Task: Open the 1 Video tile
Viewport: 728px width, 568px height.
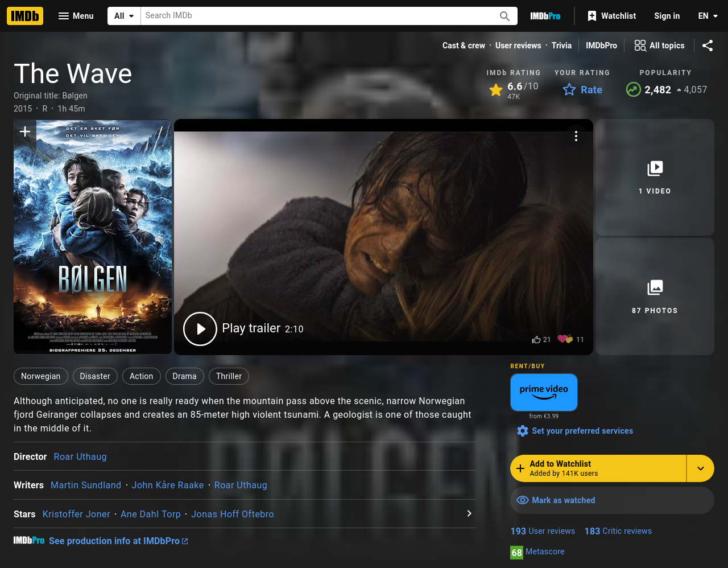Action: coord(655,177)
